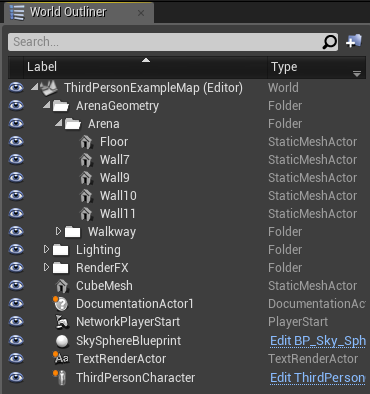Click the search magnifier icon
Viewport: 370px width, 394px height.
329,42
